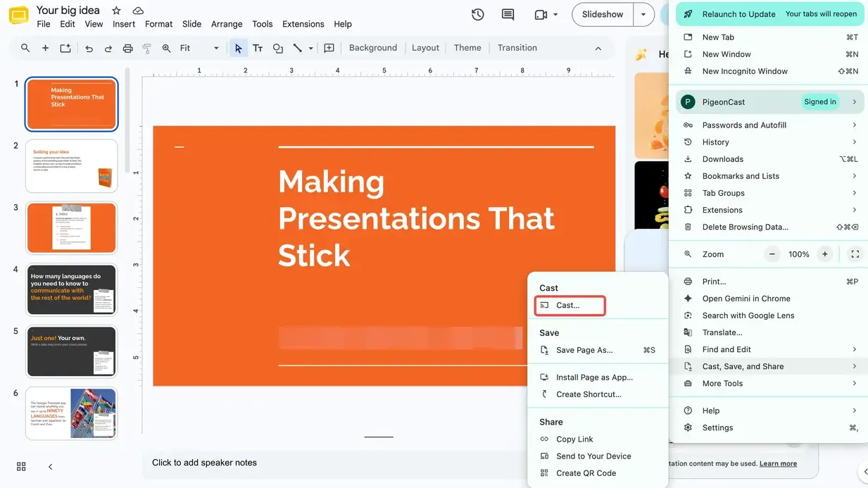This screenshot has height=488, width=868.
Task: Select the Transition toolbar button
Action: point(517,48)
